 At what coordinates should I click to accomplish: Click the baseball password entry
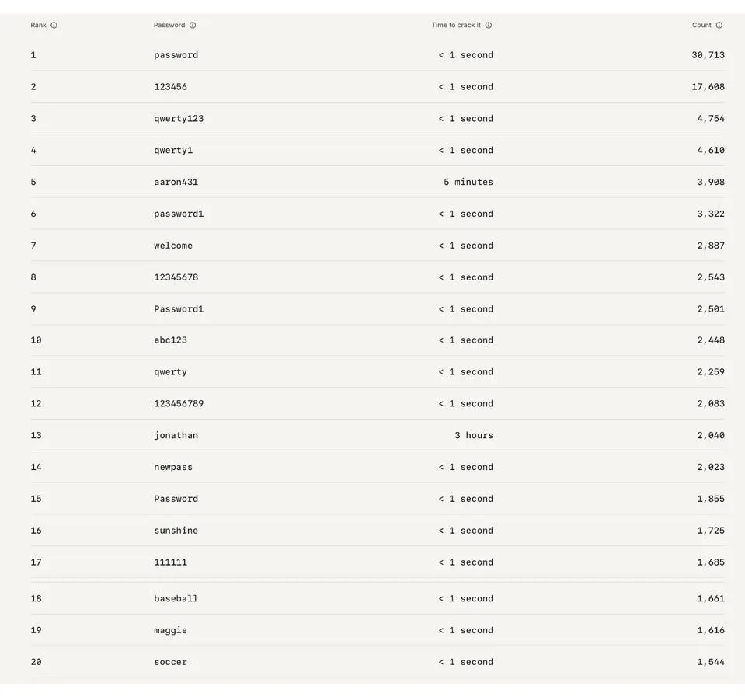coord(176,599)
